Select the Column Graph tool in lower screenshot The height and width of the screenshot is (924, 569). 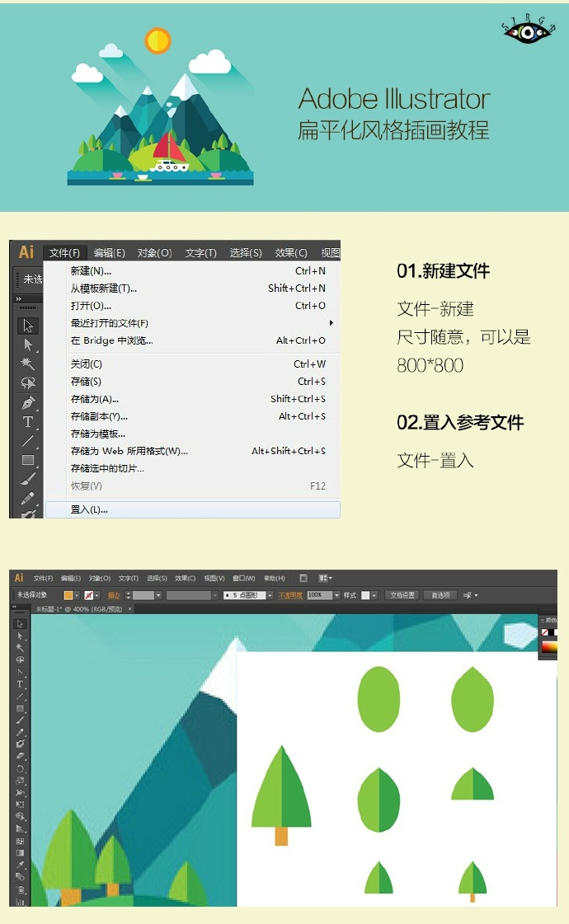pos(20,902)
